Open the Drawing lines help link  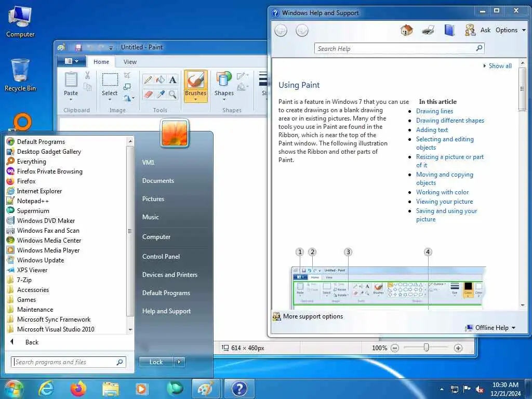point(434,111)
